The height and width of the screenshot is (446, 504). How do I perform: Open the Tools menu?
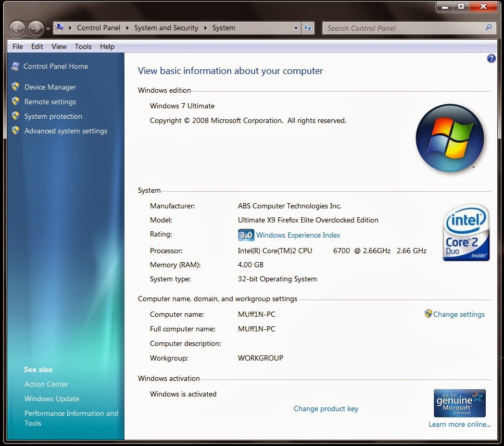pos(83,46)
